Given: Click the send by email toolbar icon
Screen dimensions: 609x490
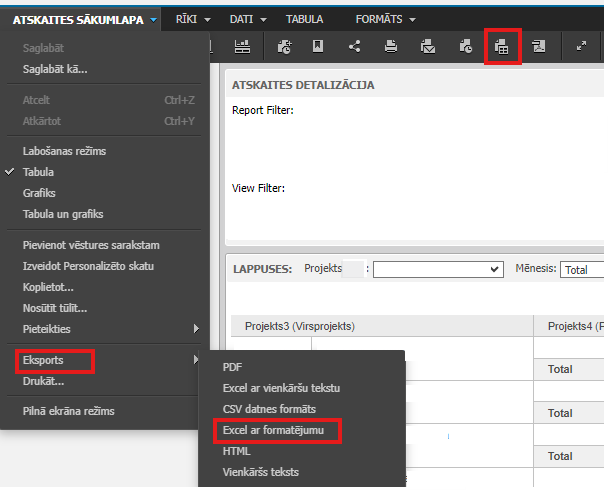Looking at the screenshot, I should 428,47.
